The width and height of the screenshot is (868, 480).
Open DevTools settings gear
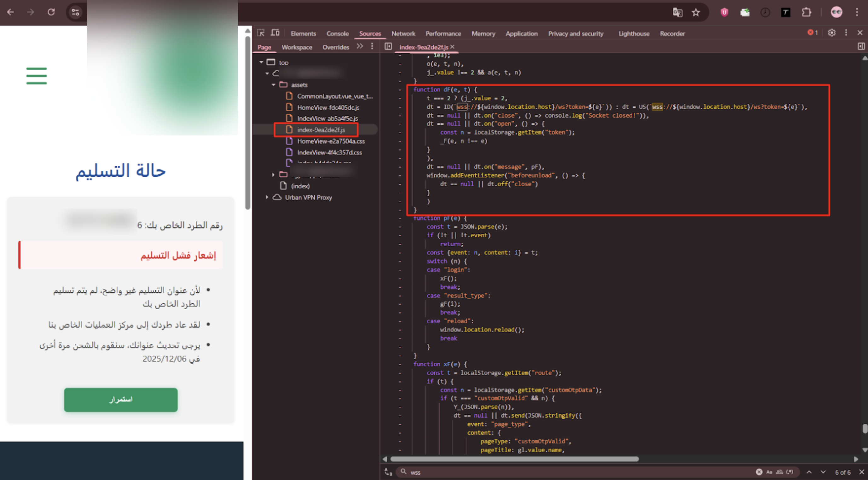pos(832,33)
